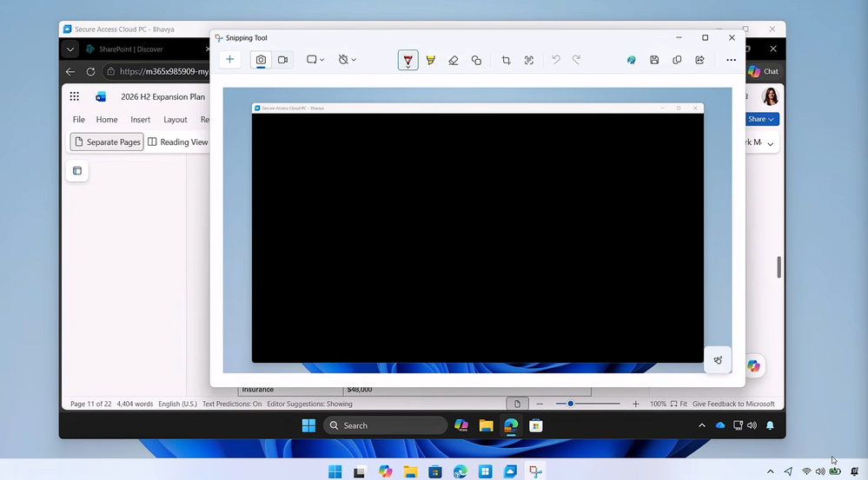Save the snip with the floppy icon
This screenshot has height=480, width=868.
point(654,60)
